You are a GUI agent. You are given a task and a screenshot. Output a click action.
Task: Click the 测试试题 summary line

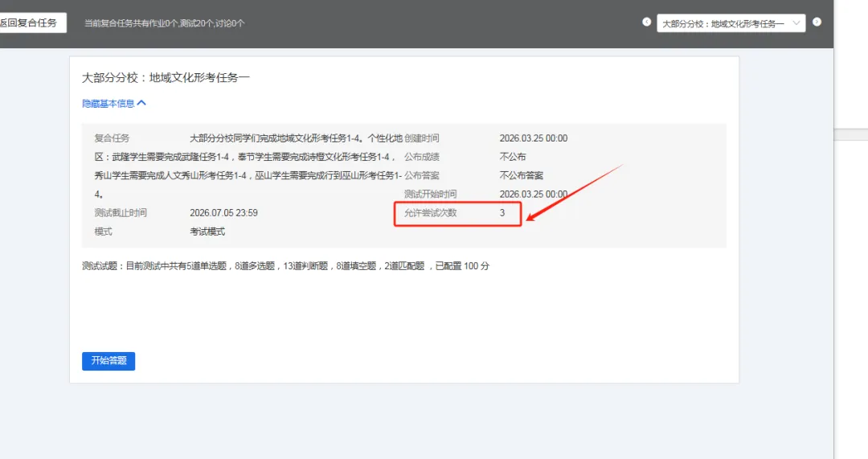285,266
